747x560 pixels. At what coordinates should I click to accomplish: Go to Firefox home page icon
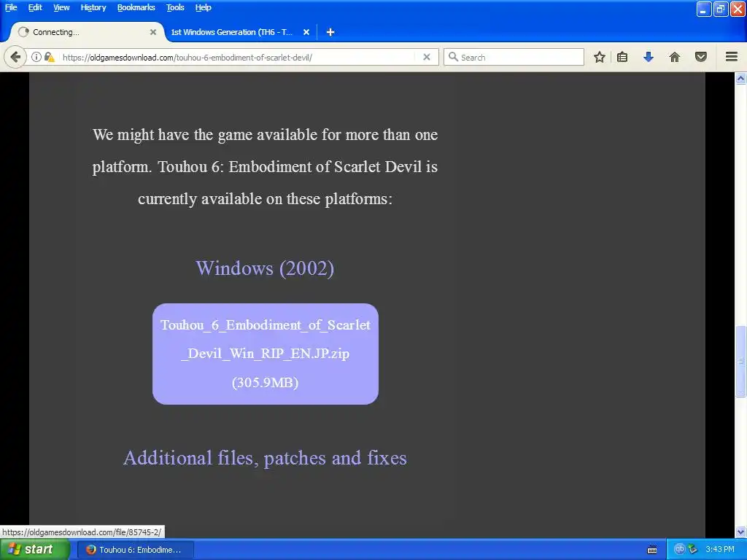coord(675,57)
